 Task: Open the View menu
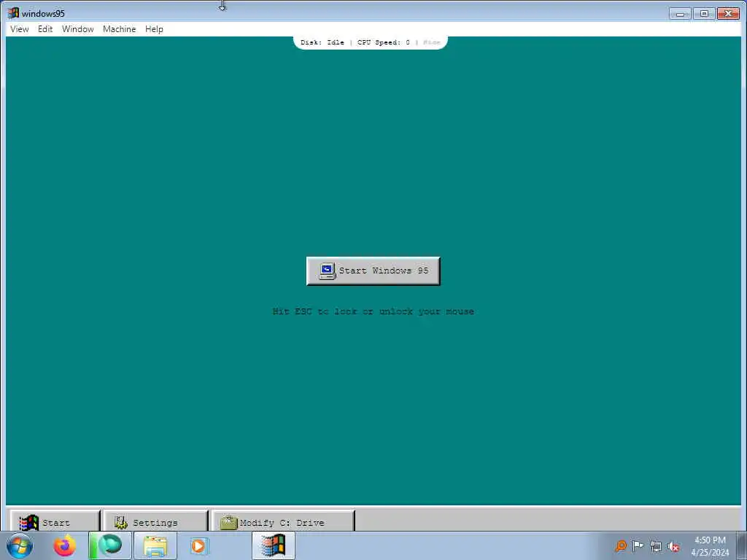(x=20, y=29)
